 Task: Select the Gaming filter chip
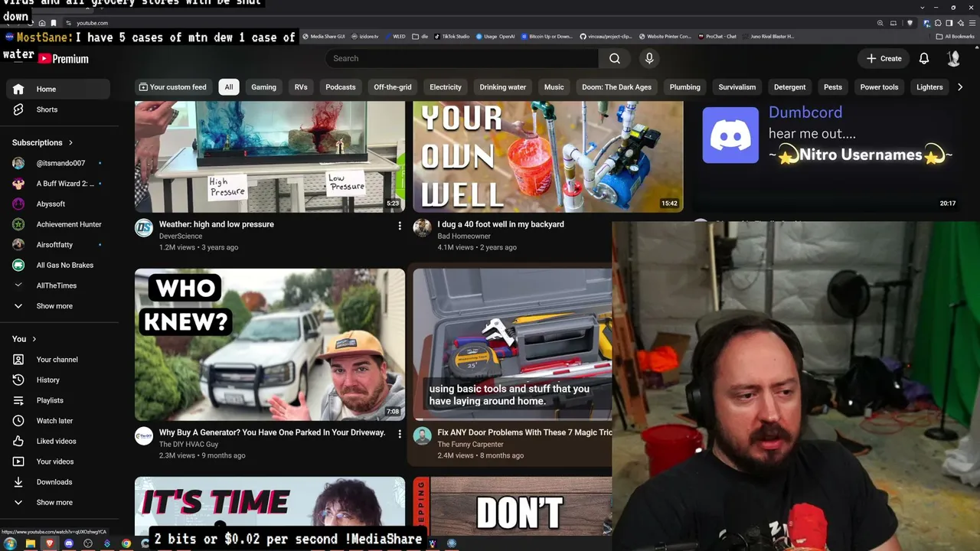click(x=263, y=87)
